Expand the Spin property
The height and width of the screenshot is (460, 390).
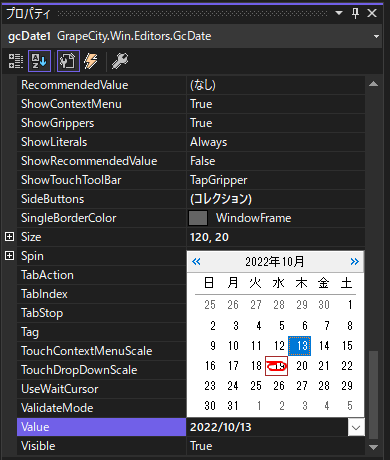pyautogui.click(x=10, y=256)
